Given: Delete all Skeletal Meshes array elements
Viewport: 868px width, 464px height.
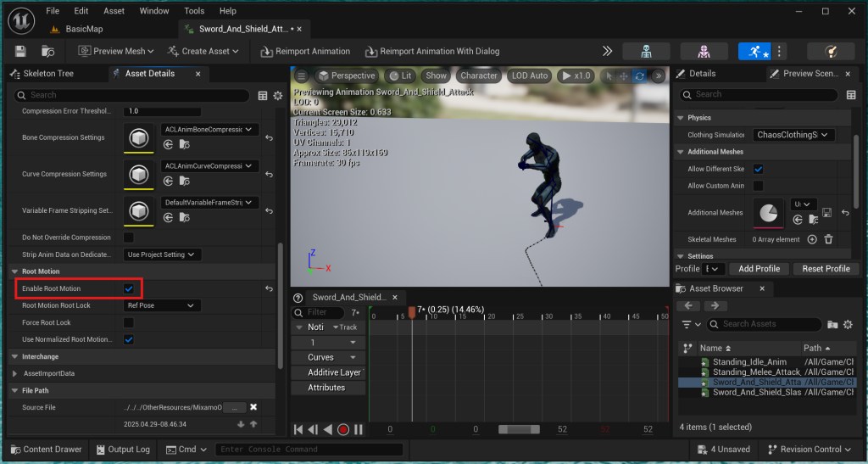Looking at the screenshot, I should pyautogui.click(x=829, y=239).
